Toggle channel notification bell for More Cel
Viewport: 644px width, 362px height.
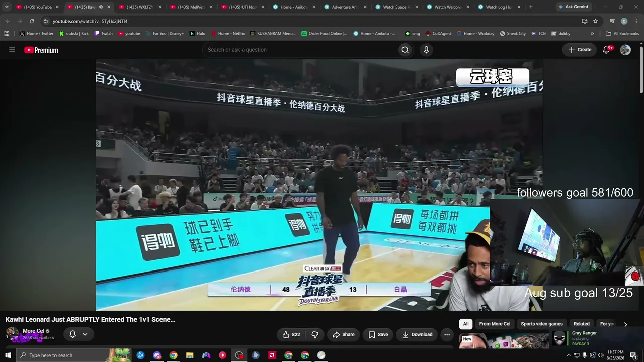(x=73, y=334)
